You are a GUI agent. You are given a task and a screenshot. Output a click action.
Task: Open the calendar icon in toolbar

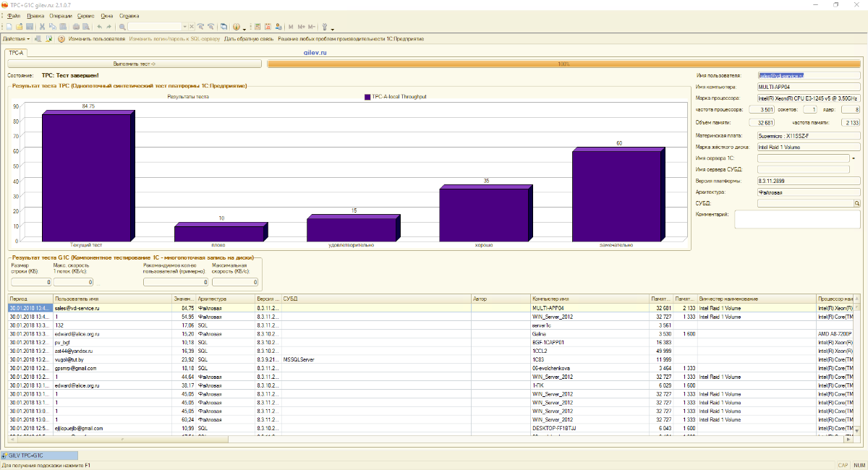(x=268, y=27)
